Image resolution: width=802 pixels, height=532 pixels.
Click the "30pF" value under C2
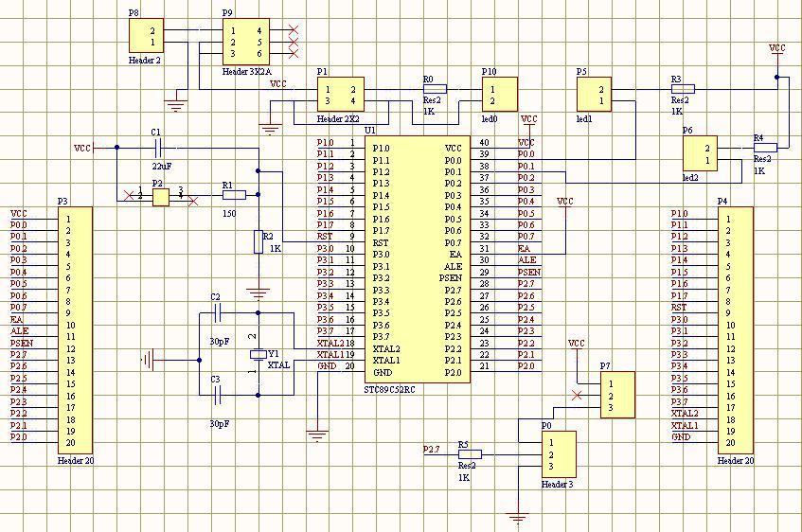(x=220, y=342)
